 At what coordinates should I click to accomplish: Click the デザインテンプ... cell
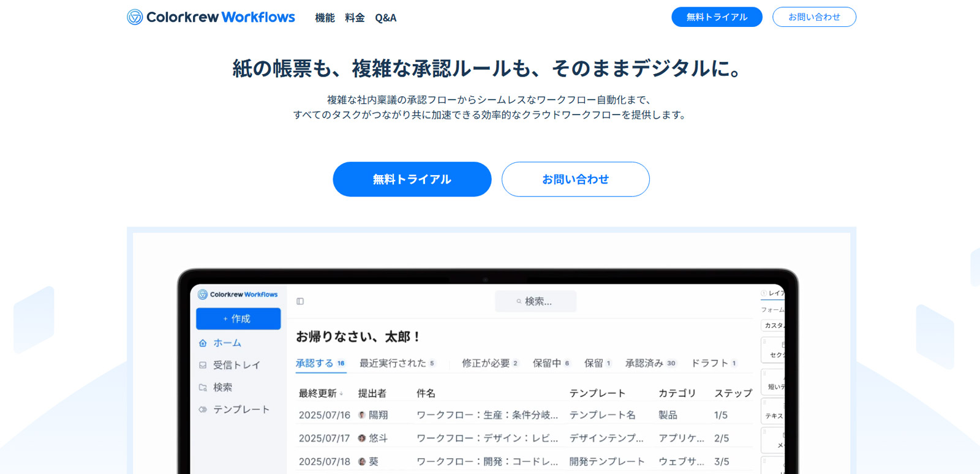607,438
